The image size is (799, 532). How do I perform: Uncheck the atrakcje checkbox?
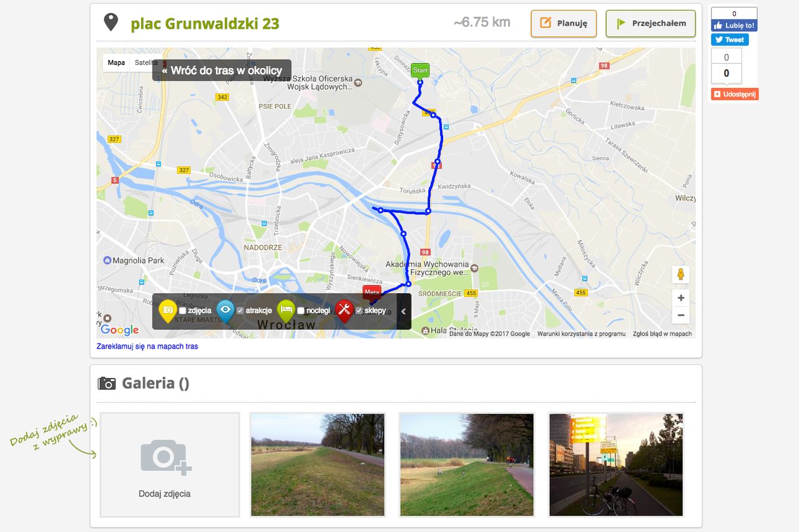[x=240, y=311]
